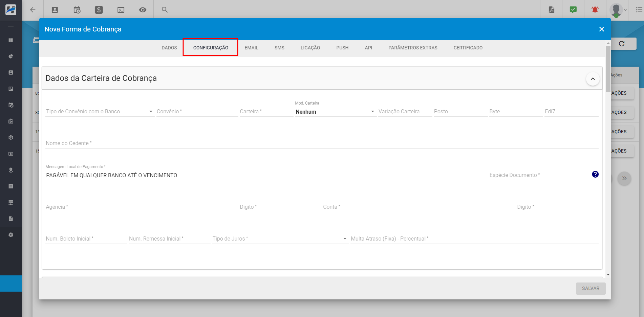Screen dimensions: 644x317
Task: Open the box package sidebar icon
Action: coord(11,138)
